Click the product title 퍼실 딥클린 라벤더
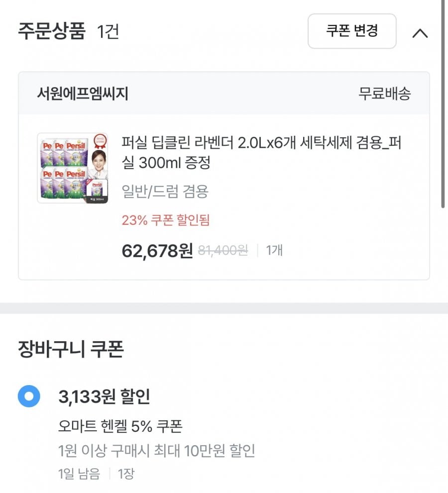The image size is (448, 493). coord(261,153)
